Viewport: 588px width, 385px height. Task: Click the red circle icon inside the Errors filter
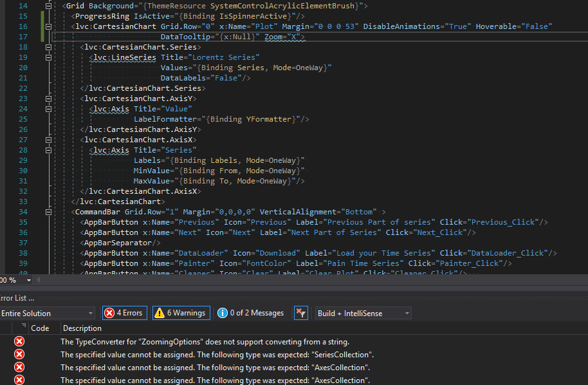(109, 312)
